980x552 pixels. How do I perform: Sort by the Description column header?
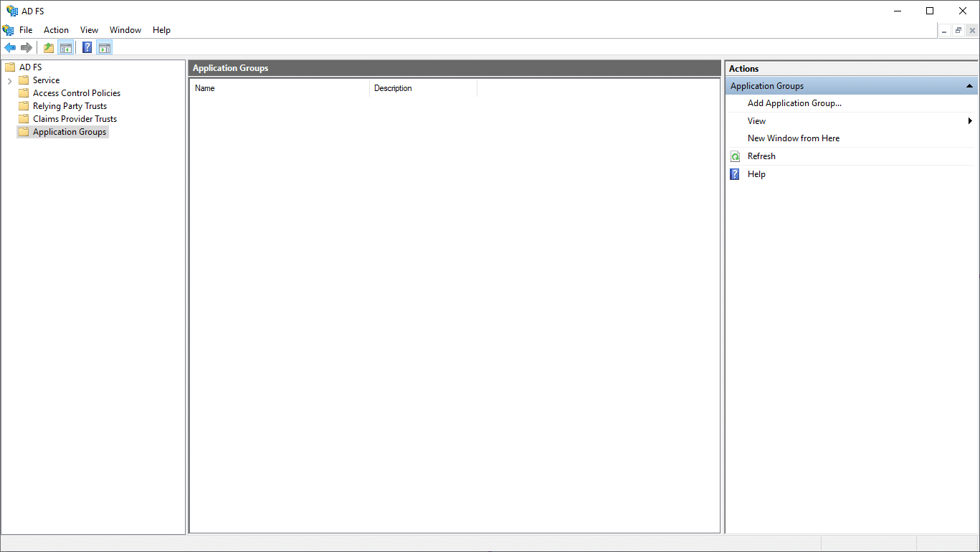tap(423, 88)
